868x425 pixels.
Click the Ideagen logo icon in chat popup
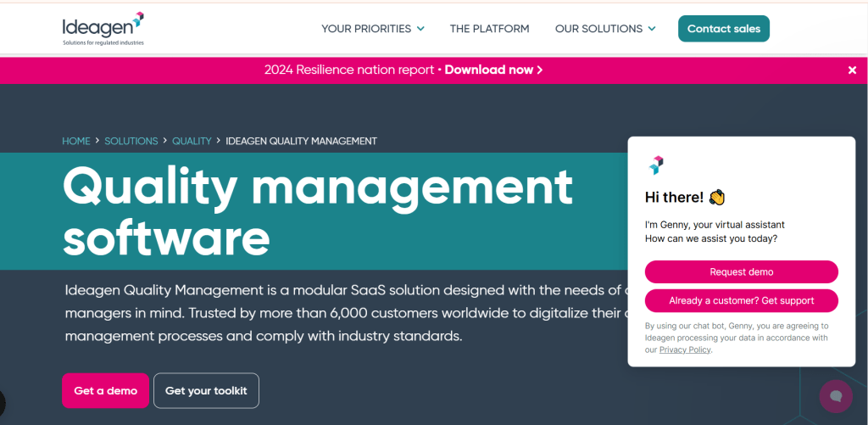point(656,165)
